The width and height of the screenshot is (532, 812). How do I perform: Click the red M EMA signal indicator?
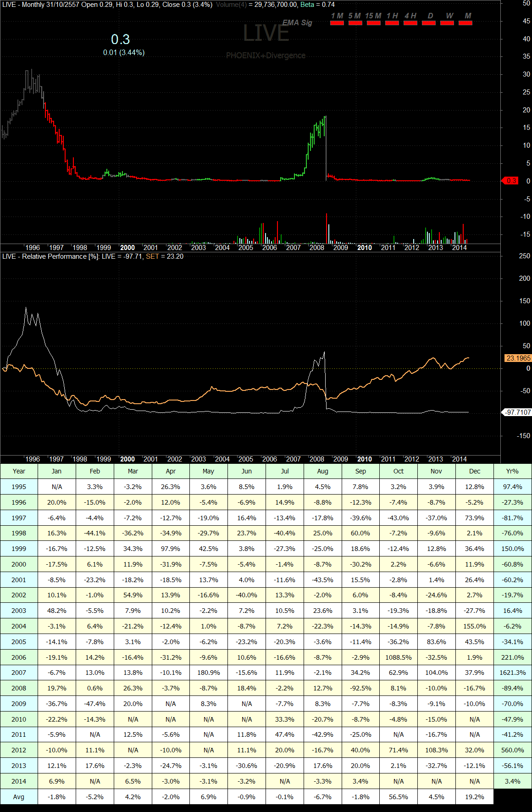465,23
